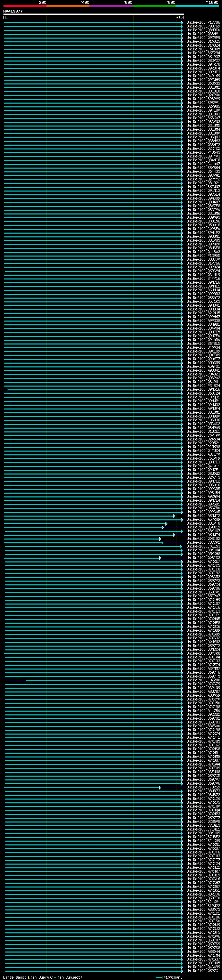Image resolution: width=222 pixels, height=980 pixels.
Task: Select the UniRef100_B9TK78 label
Action: pyautogui.click(x=203, y=64)
